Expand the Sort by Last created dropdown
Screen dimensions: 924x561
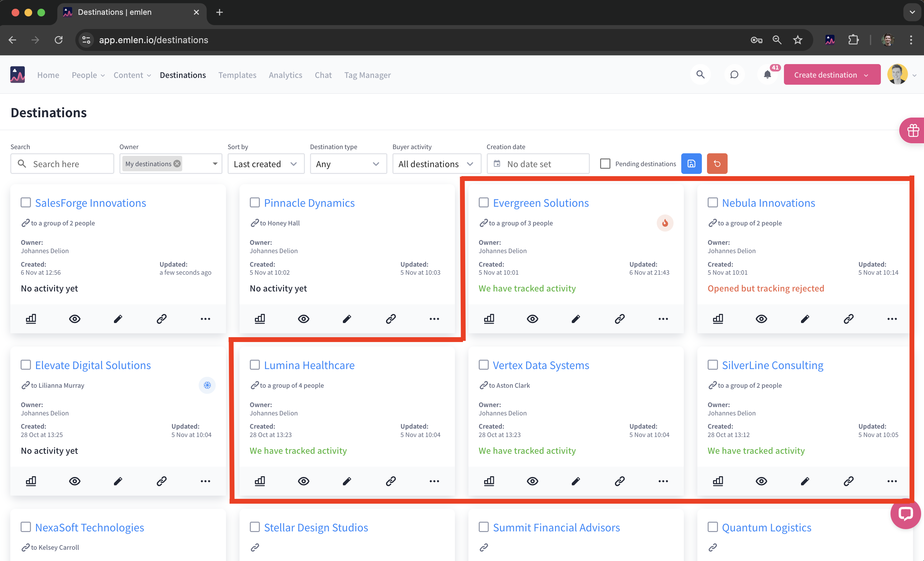(266, 164)
